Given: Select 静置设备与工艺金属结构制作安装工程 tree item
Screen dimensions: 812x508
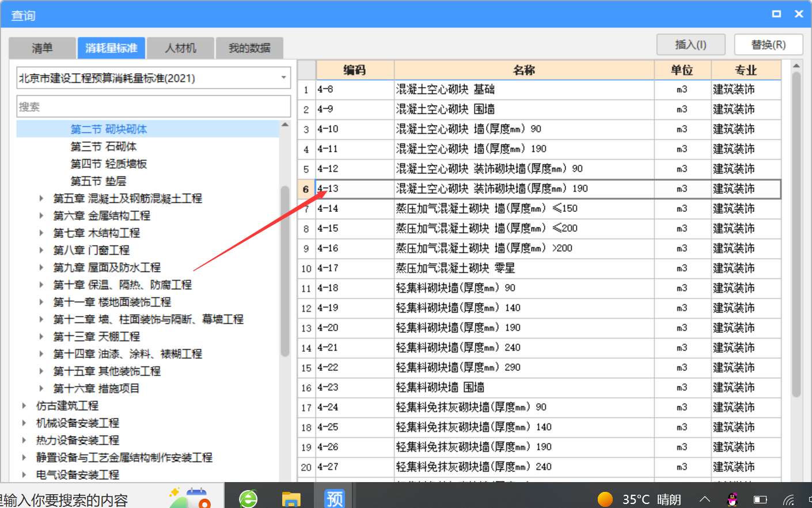Looking at the screenshot, I should tap(124, 457).
